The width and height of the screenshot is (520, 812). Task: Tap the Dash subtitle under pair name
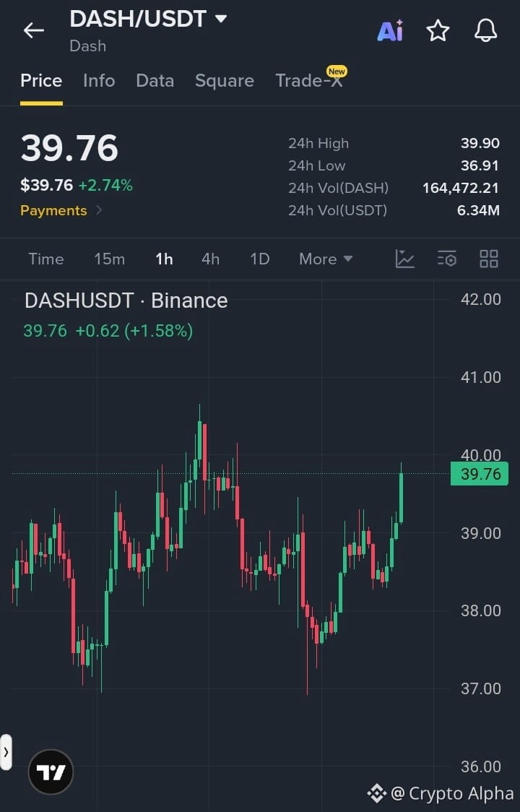coord(88,46)
